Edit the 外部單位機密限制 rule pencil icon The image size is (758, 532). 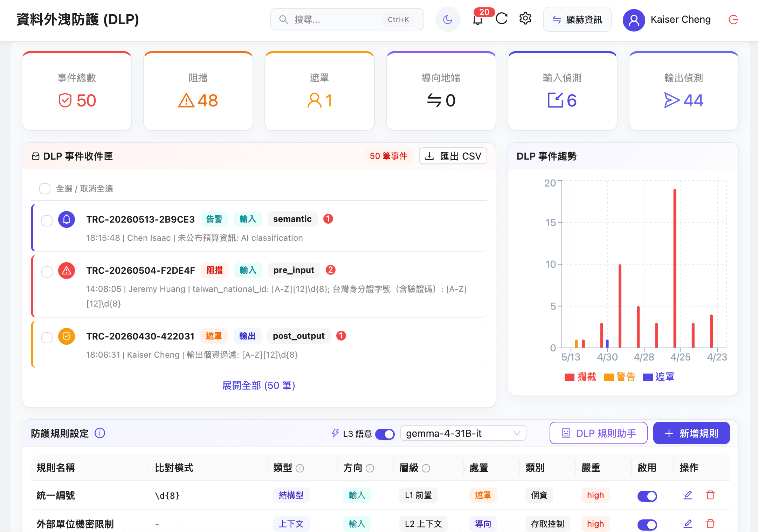pos(688,524)
